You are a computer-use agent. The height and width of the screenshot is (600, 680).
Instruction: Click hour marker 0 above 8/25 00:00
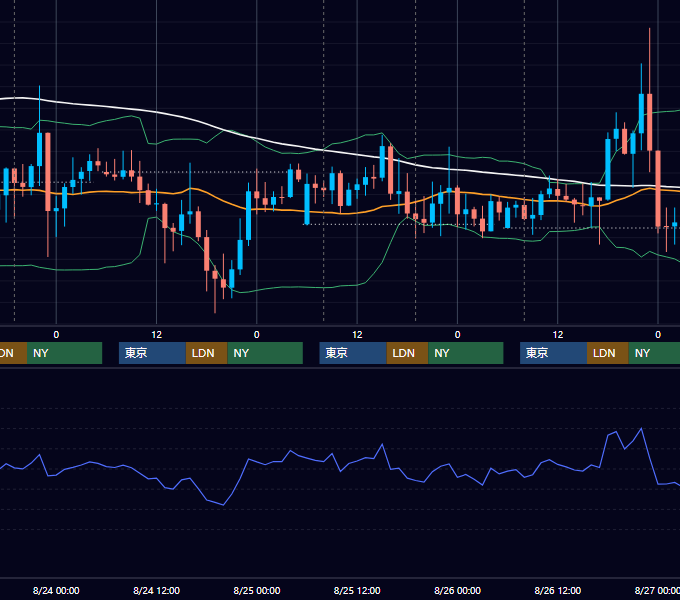(257, 334)
